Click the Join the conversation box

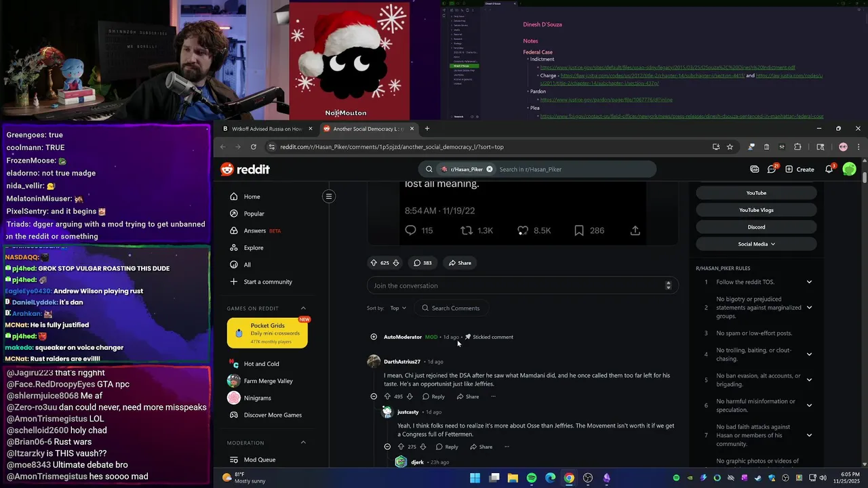(522, 285)
